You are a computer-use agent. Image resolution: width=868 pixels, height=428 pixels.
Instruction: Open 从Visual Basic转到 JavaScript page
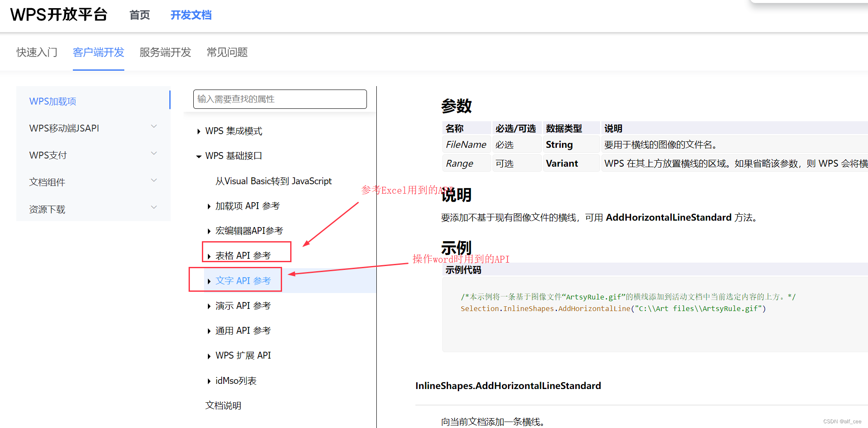coord(273,181)
